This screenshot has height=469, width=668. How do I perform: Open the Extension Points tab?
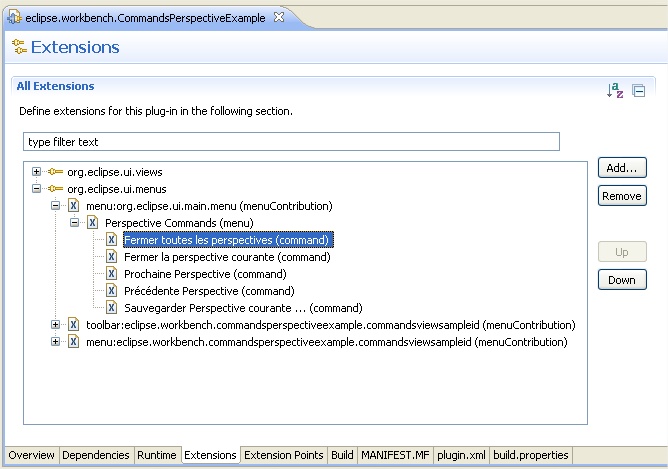[284, 455]
